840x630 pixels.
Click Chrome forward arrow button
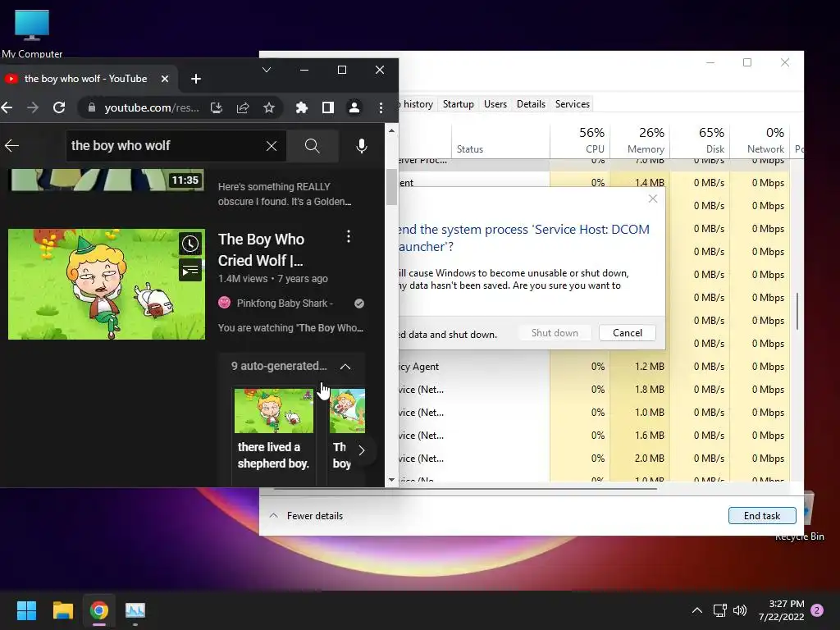pos(33,107)
